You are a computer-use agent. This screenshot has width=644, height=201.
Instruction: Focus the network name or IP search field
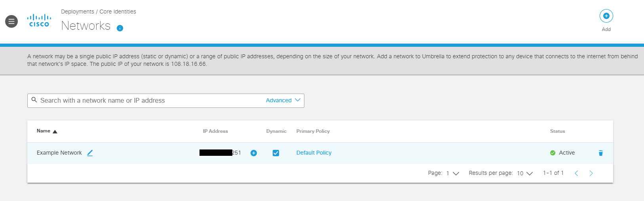[150, 101]
